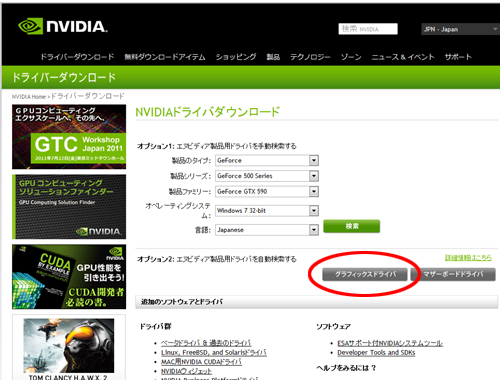Viewport: 500px width, 380px height.
Task: Open ドライバーダウンロード navigation menu
Action: 77,57
